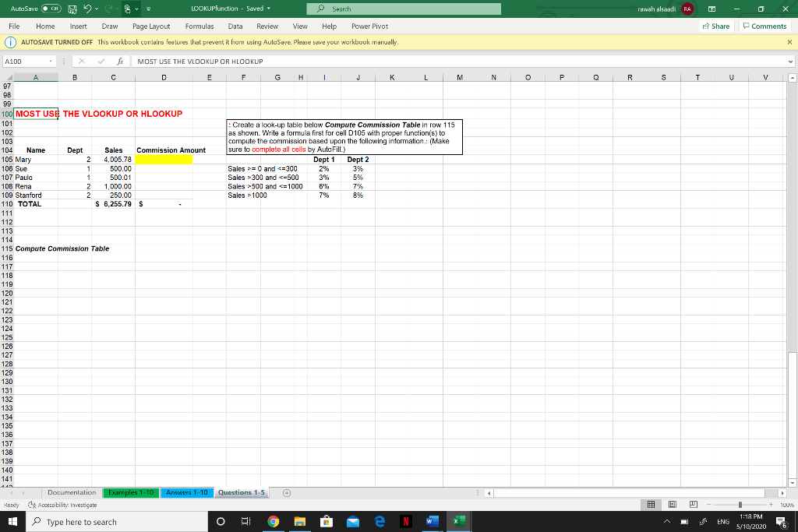Open the View tab

(x=300, y=26)
